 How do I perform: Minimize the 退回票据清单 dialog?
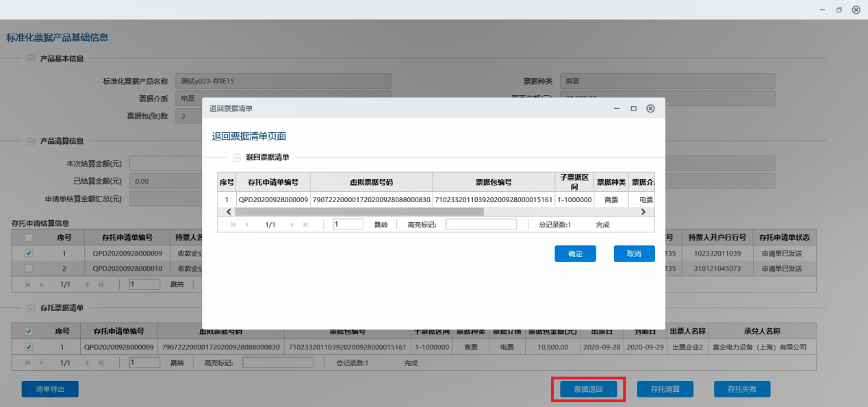[616, 108]
